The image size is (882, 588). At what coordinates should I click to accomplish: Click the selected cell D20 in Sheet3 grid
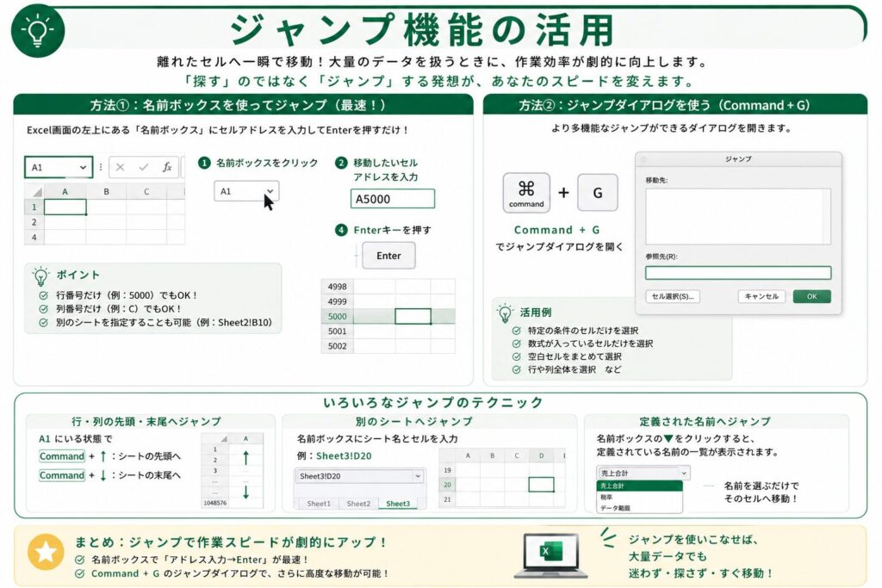(x=541, y=485)
